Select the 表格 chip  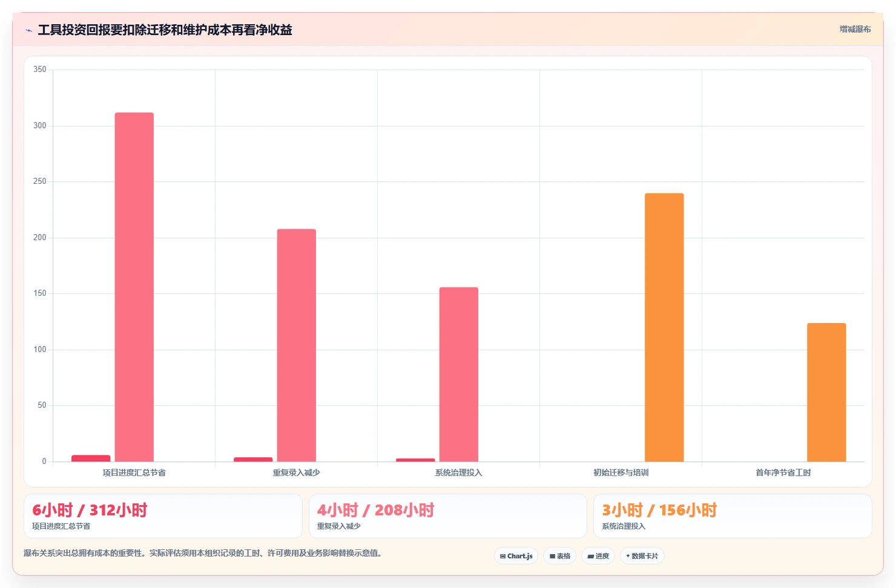tap(560, 556)
